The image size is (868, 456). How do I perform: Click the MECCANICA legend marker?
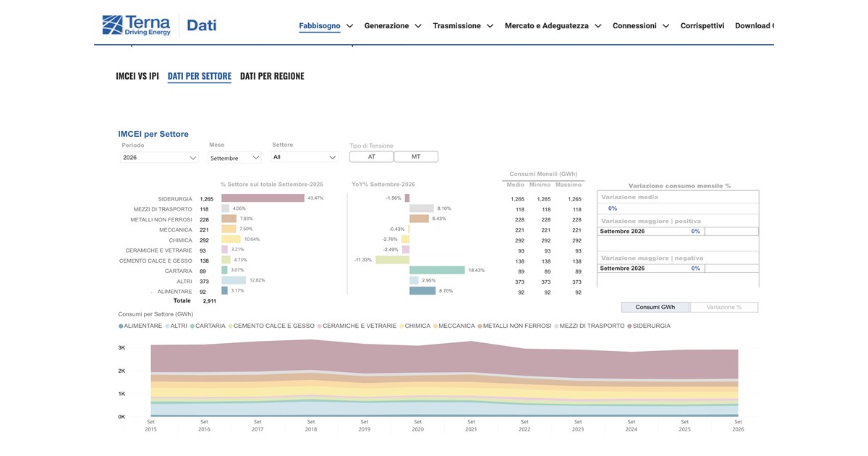click(x=435, y=326)
